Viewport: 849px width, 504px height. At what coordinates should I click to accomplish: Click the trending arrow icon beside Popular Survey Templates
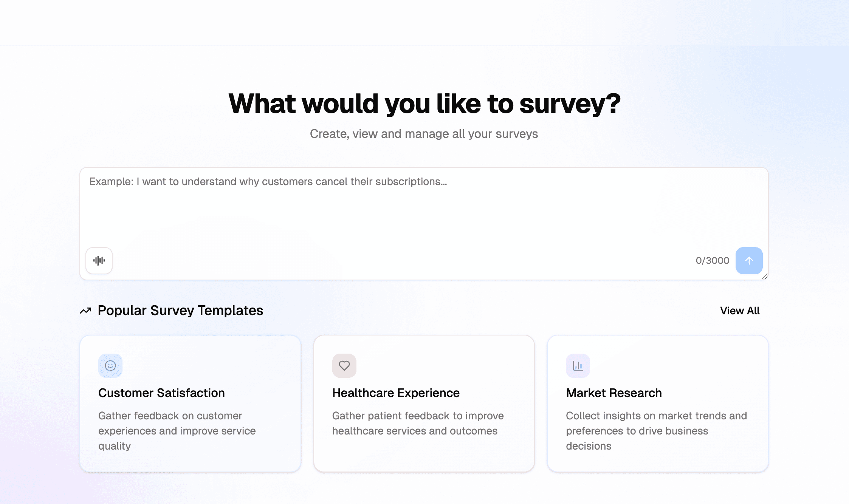click(x=86, y=311)
